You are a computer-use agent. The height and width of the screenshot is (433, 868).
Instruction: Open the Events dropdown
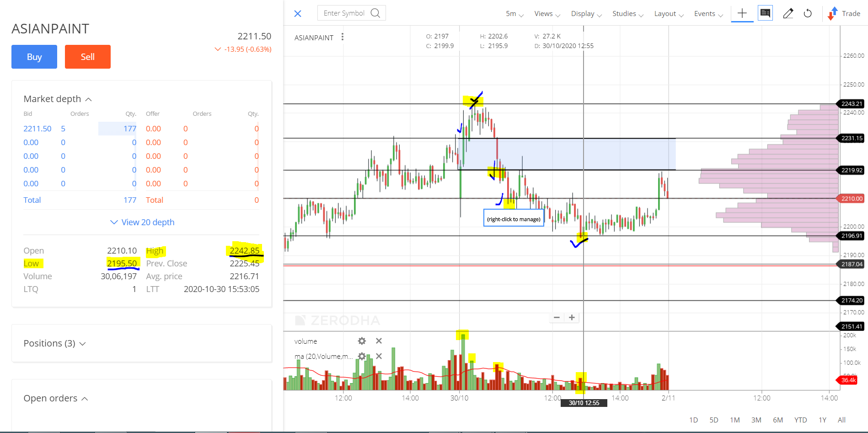(x=709, y=14)
